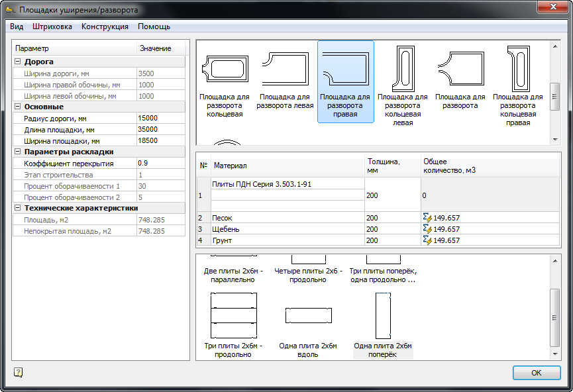Edit the Коэффициент перекрытия value 0.9
Screen dimensions: 573x392
[161, 163]
